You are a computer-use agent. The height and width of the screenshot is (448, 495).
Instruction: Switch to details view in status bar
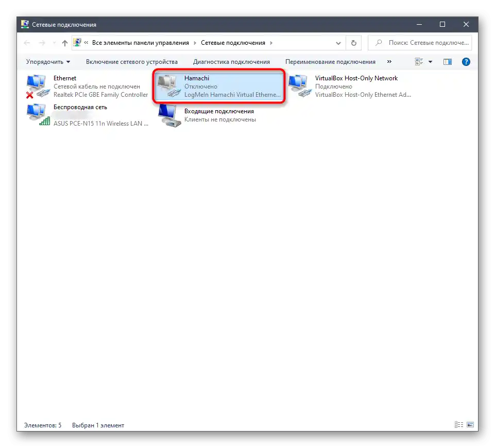[x=459, y=425]
